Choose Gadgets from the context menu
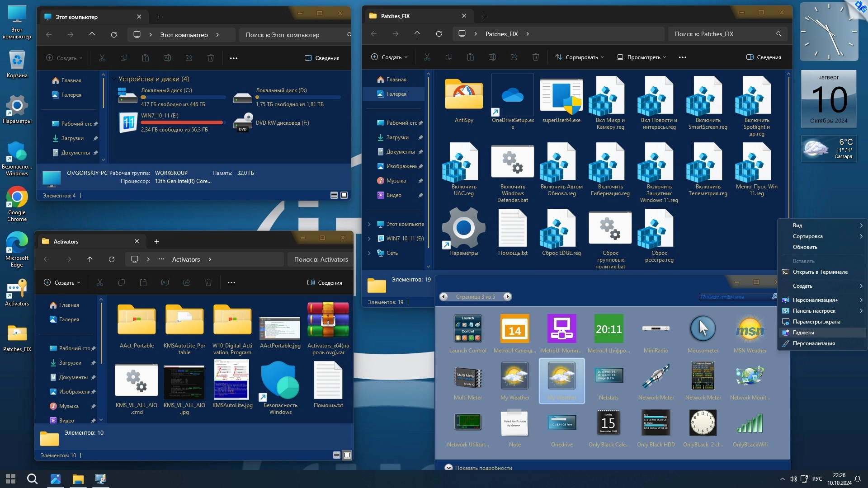868x488 pixels. 803,333
